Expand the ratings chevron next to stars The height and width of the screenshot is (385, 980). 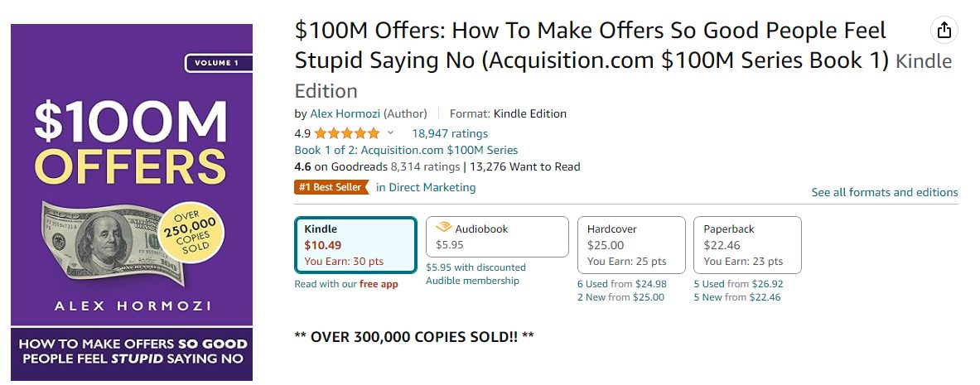pyautogui.click(x=391, y=132)
